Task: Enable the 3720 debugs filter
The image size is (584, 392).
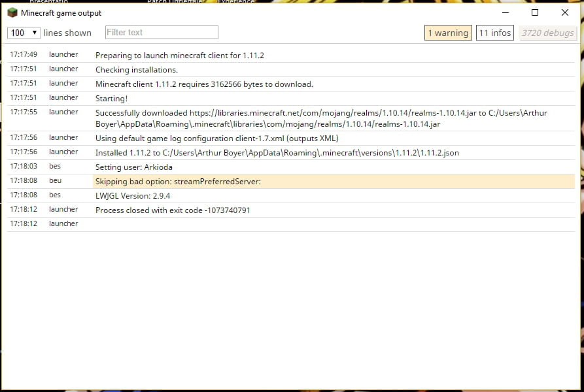Action: pos(547,33)
